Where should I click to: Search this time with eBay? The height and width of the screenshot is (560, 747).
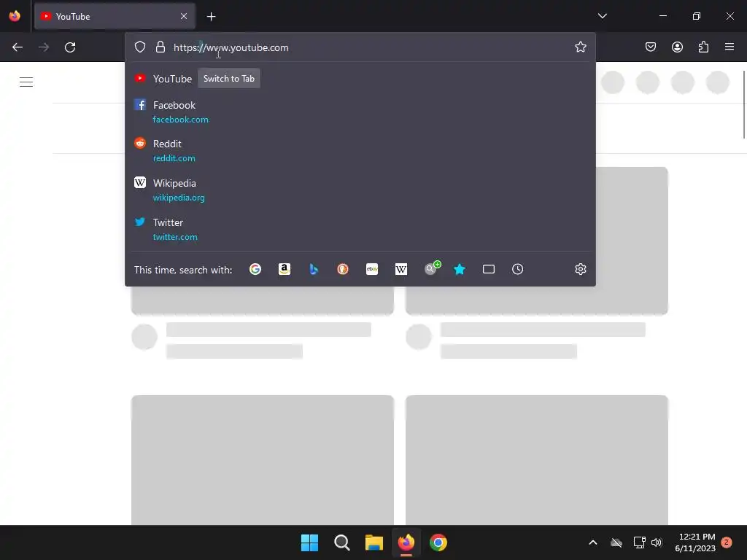[372, 270]
